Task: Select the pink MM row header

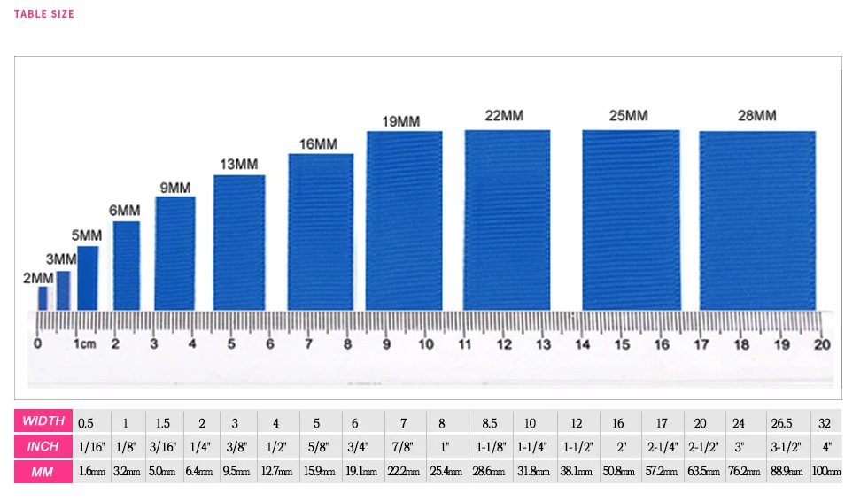Action: point(43,472)
